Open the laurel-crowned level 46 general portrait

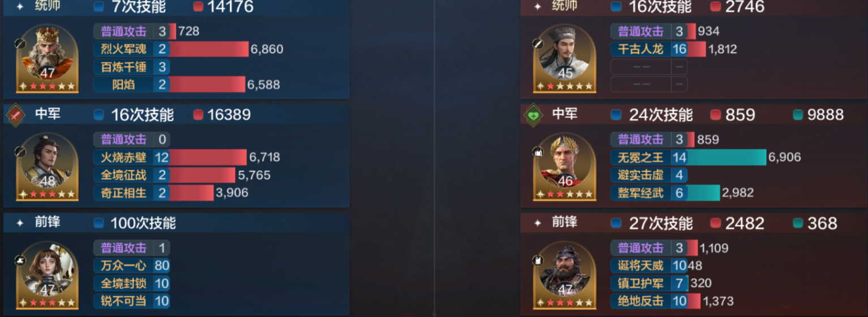[x=565, y=167]
